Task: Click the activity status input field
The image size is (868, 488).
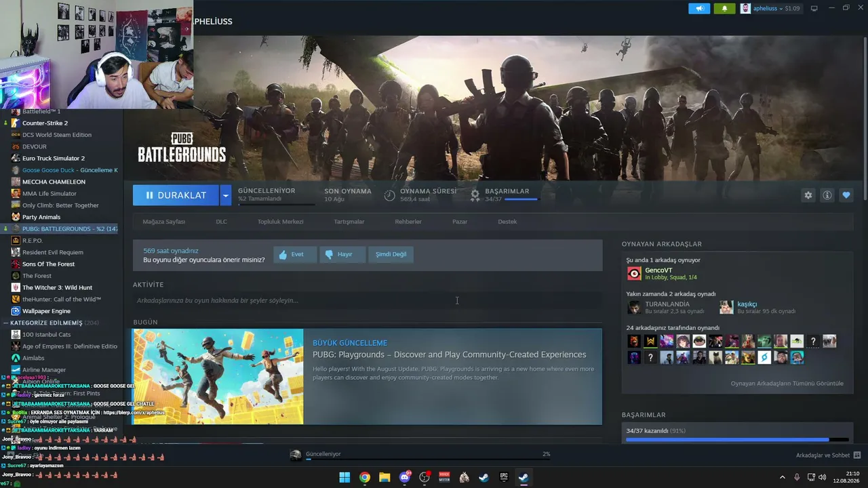Action: 368,300
